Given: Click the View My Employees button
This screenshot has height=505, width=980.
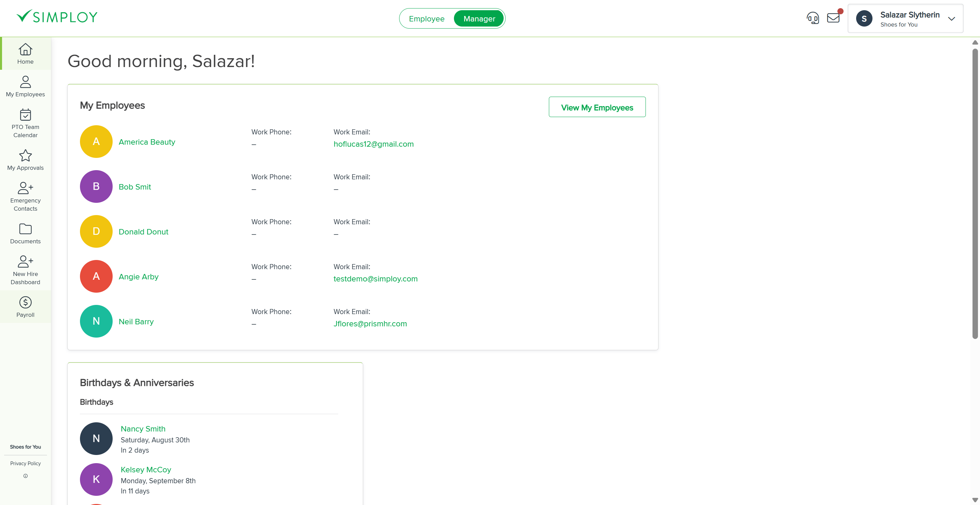Looking at the screenshot, I should (597, 107).
